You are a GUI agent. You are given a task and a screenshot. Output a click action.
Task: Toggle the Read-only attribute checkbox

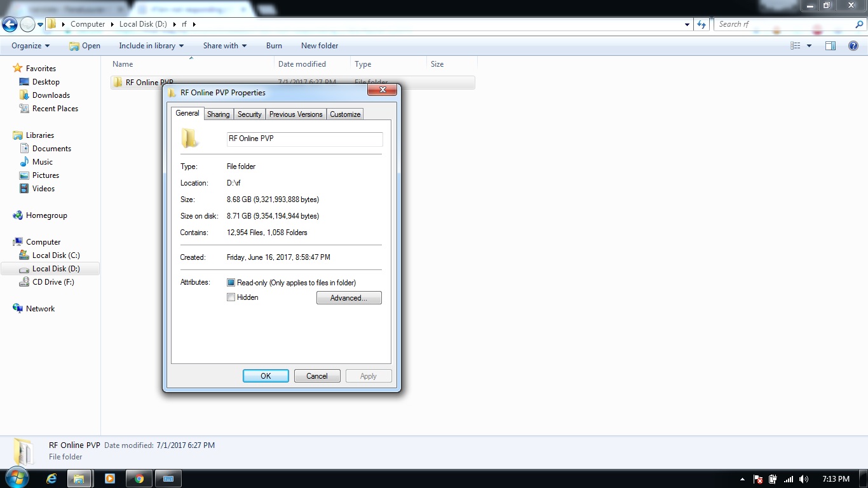231,283
